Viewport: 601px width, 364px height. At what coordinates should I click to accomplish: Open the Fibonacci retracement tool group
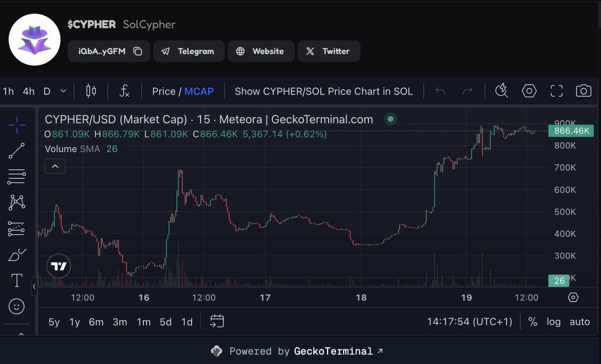pyautogui.click(x=17, y=176)
